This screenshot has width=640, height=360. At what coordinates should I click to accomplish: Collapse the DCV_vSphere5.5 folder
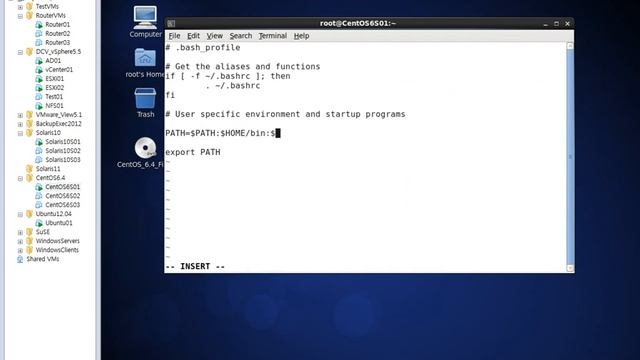pyautogui.click(x=20, y=52)
